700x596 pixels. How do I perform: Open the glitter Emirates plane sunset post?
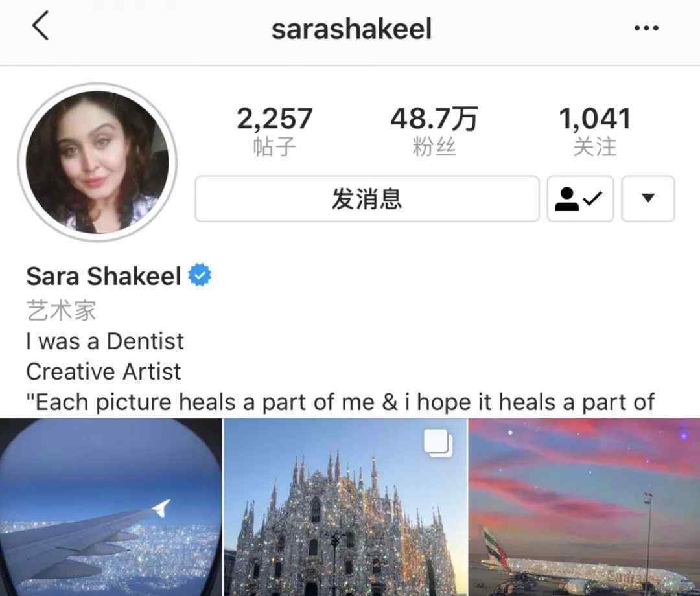[585, 507]
